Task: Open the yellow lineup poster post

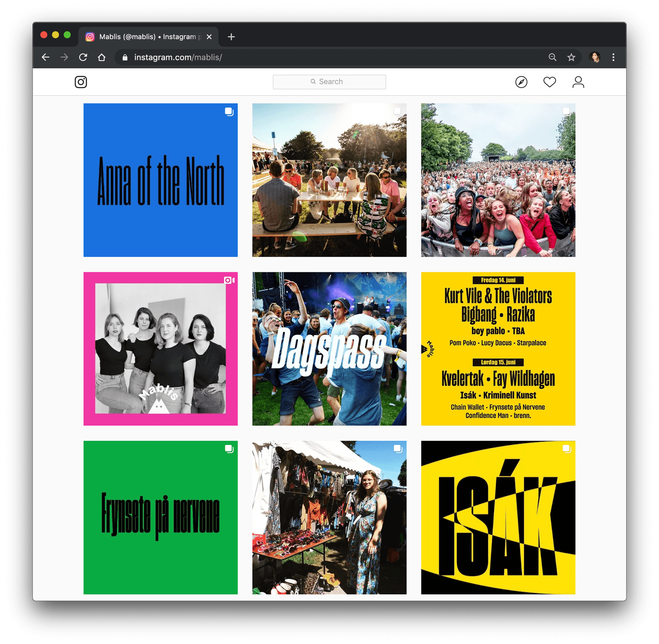Action: pyautogui.click(x=498, y=349)
